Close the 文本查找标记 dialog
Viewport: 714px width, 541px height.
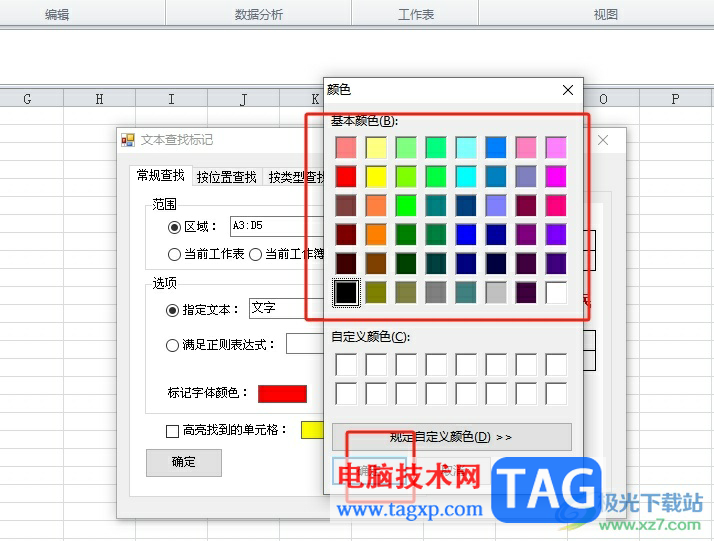(x=603, y=140)
